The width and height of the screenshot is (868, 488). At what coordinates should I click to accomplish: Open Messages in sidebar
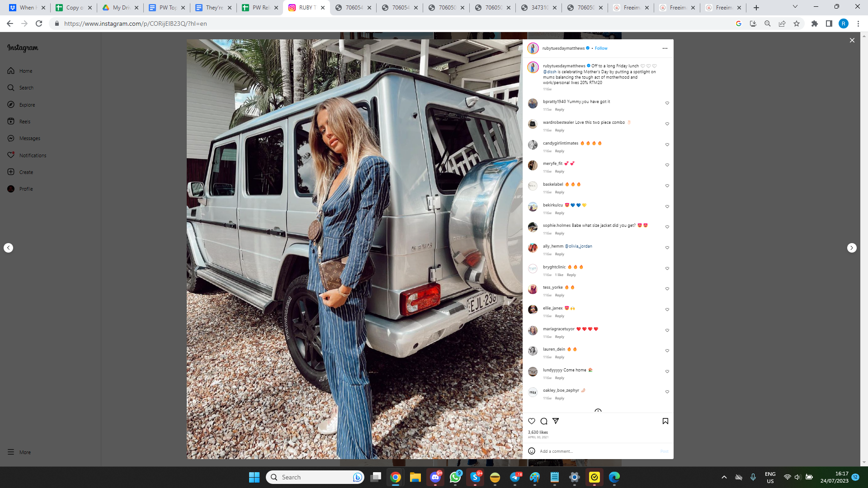(x=29, y=138)
